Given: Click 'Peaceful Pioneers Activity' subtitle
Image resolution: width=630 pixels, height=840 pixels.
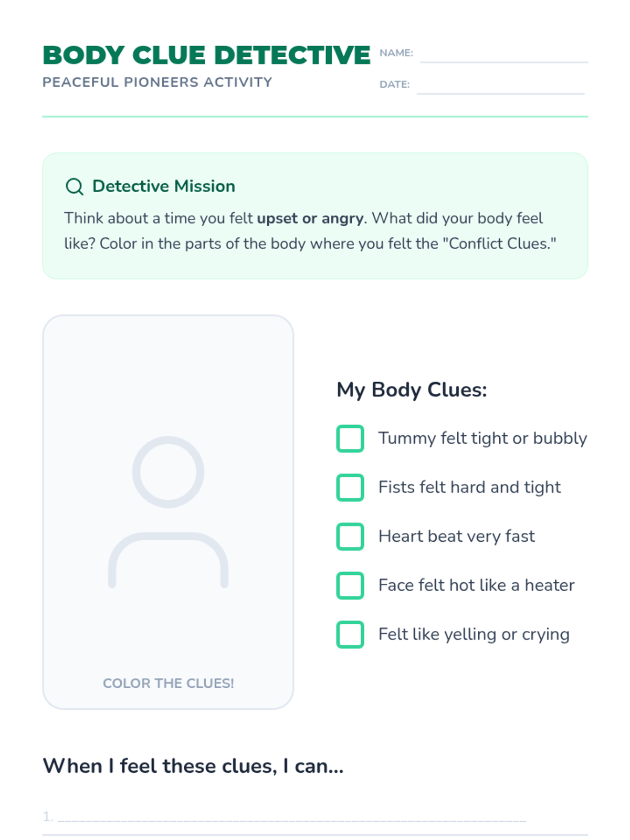Looking at the screenshot, I should coord(157,82).
